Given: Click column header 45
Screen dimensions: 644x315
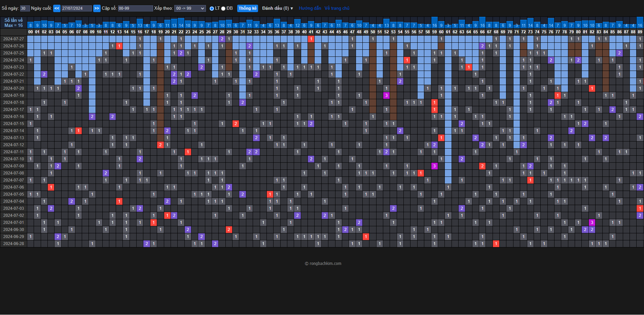Looking at the screenshot, I should click(338, 32).
